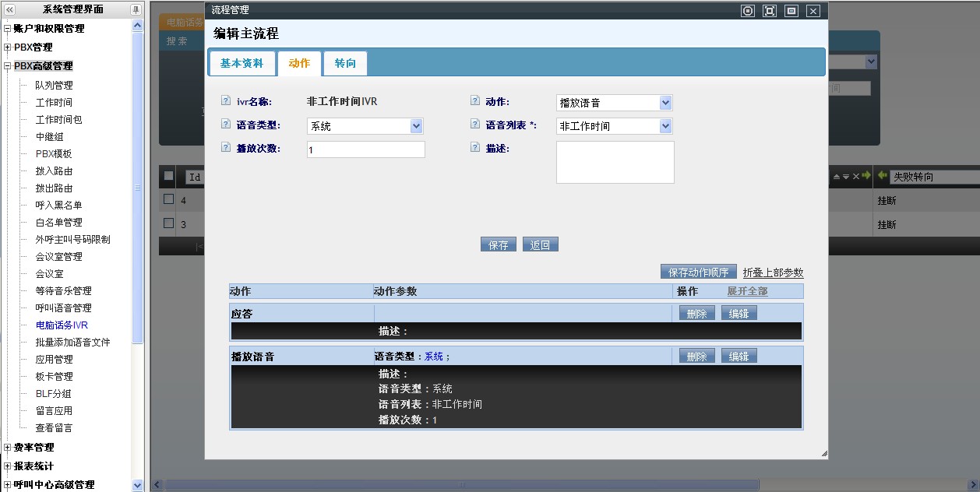Check the checkbox for row Id 4
Screen dimensions: 980x492
pyautogui.click(x=168, y=199)
